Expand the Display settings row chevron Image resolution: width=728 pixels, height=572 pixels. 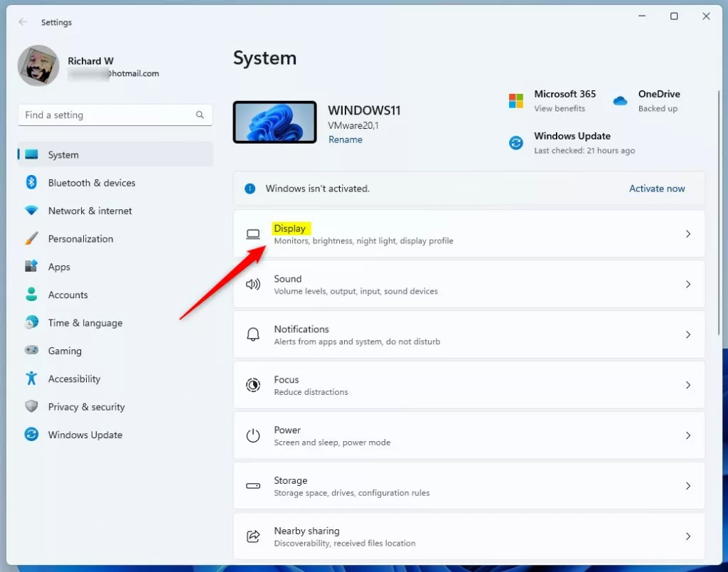(x=687, y=233)
